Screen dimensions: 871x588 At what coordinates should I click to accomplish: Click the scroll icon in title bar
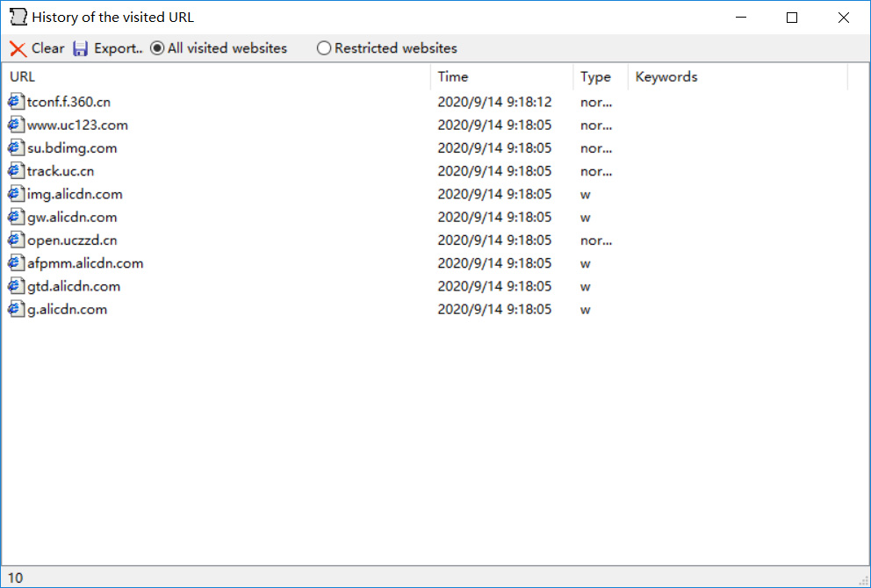(x=18, y=18)
